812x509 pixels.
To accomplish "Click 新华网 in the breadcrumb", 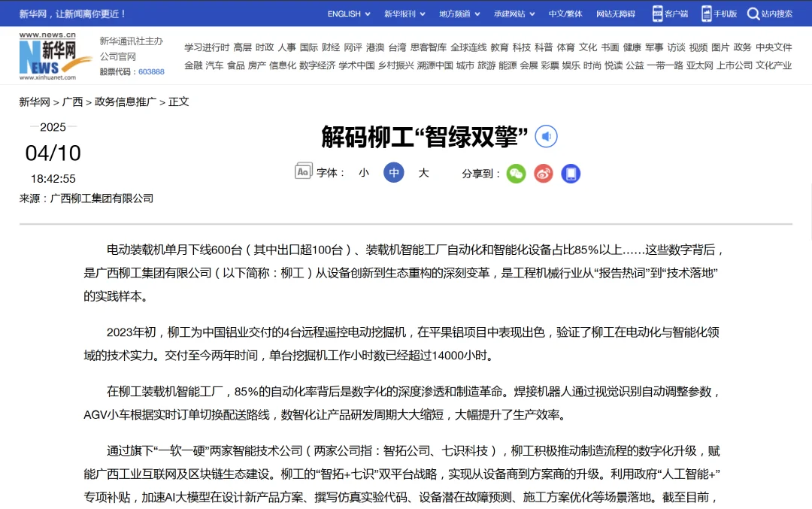I will pyautogui.click(x=35, y=102).
